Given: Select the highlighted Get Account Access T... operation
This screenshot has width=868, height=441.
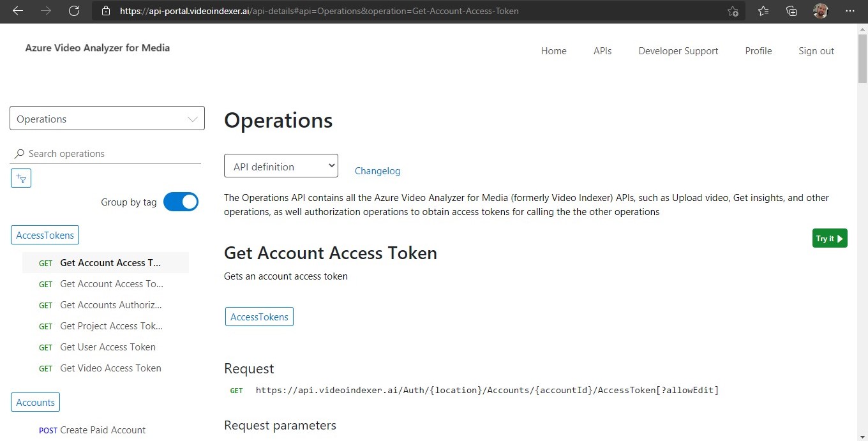Looking at the screenshot, I should click(x=105, y=262).
